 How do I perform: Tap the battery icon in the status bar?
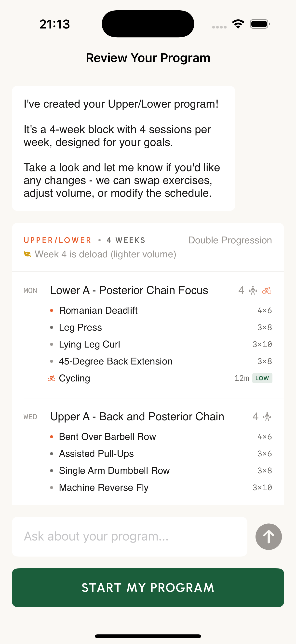coord(259,24)
